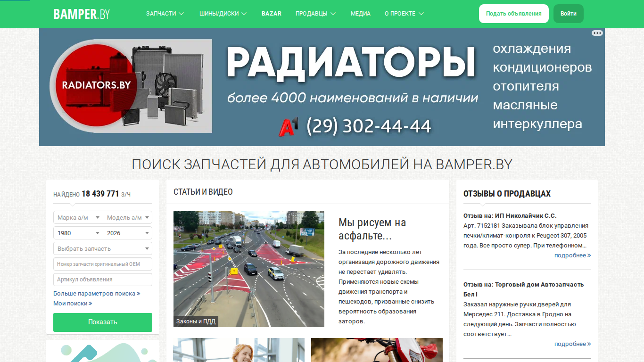Open the Мы рисуем на асфальте article title
644x362 pixels.
pyautogui.click(x=372, y=229)
